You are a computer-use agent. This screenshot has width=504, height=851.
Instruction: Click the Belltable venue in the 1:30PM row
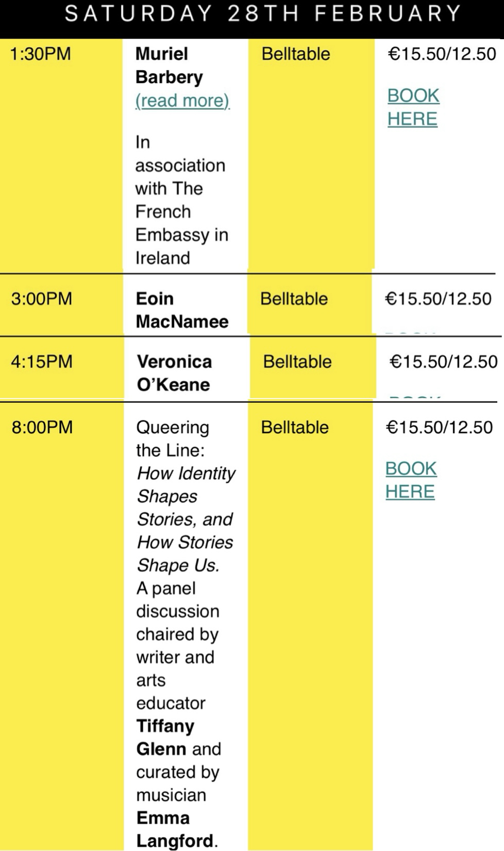pyautogui.click(x=296, y=54)
